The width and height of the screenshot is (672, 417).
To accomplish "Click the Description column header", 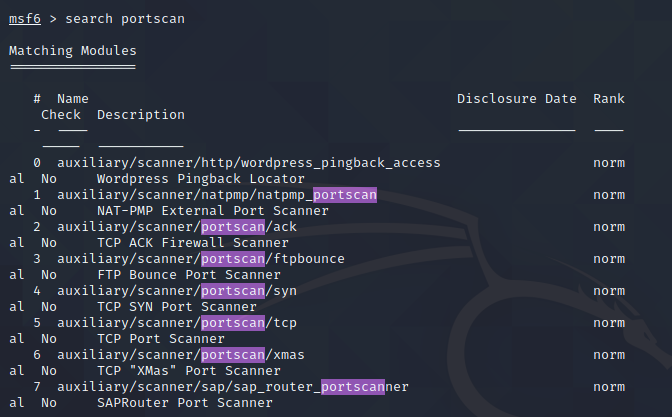I will pos(141,115).
